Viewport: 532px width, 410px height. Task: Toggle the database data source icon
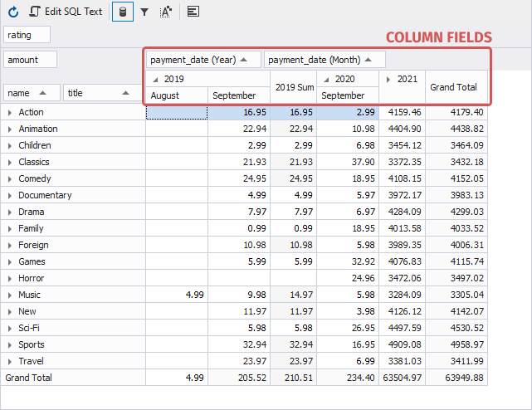tap(123, 12)
